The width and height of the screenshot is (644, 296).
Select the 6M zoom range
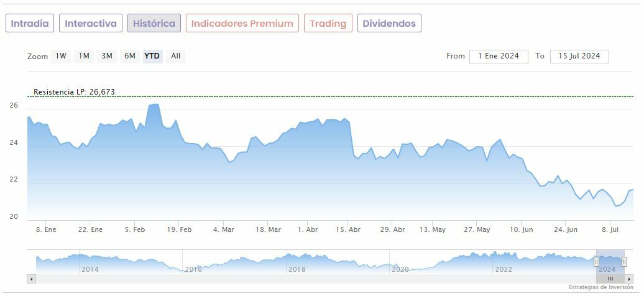pos(130,56)
